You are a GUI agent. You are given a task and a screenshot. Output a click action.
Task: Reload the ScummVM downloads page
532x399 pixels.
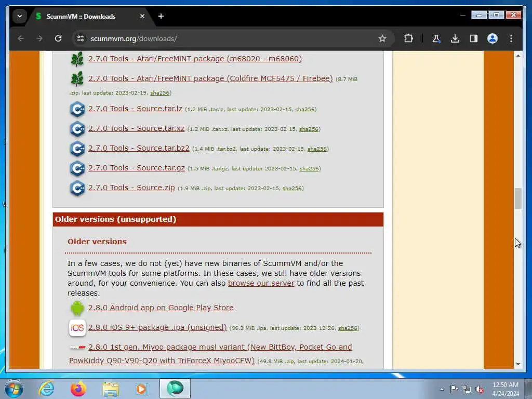point(58,38)
